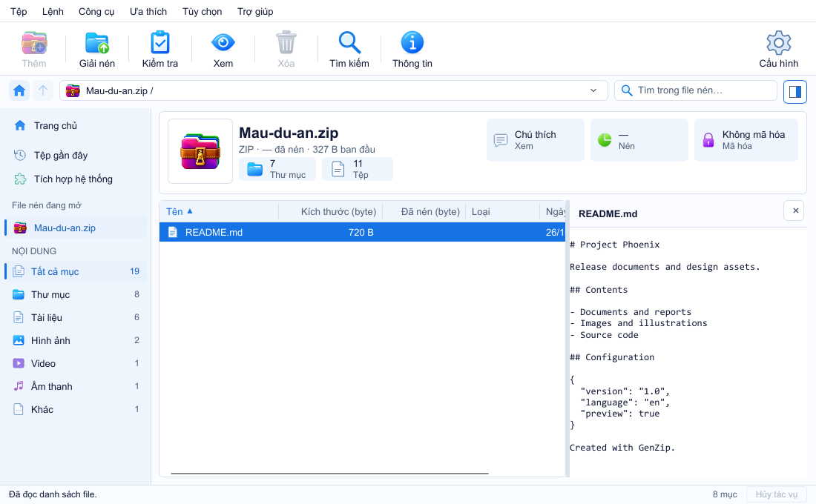816x504 pixels.
Task: Click the 720 B size cell
Action: pyautogui.click(x=361, y=233)
